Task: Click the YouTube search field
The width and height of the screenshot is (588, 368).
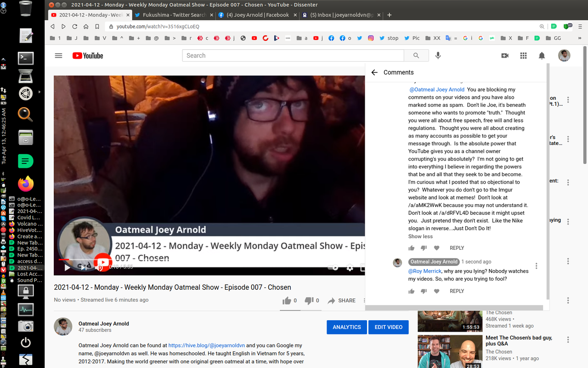Action: (293, 56)
